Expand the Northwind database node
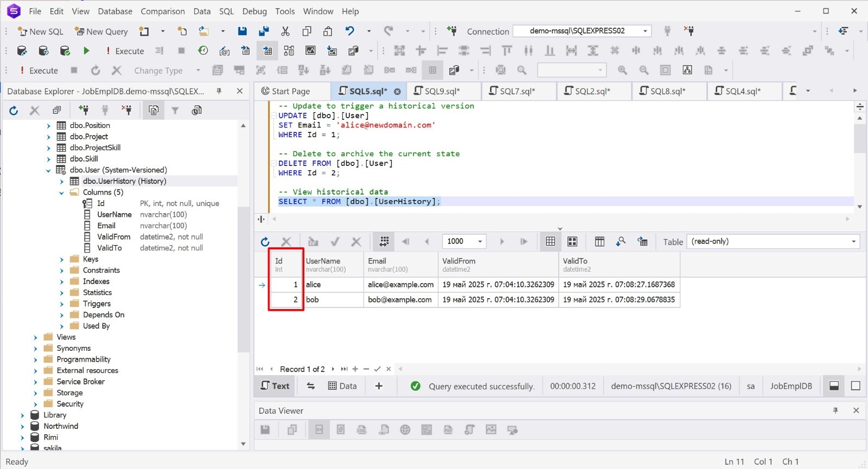 point(22,427)
